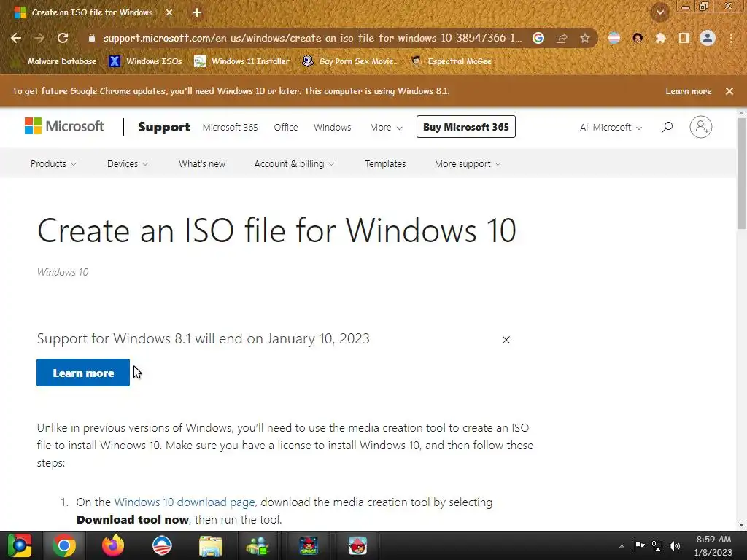This screenshot has width=747, height=560.
Task: Click the address bar URL field
Action: click(312, 38)
